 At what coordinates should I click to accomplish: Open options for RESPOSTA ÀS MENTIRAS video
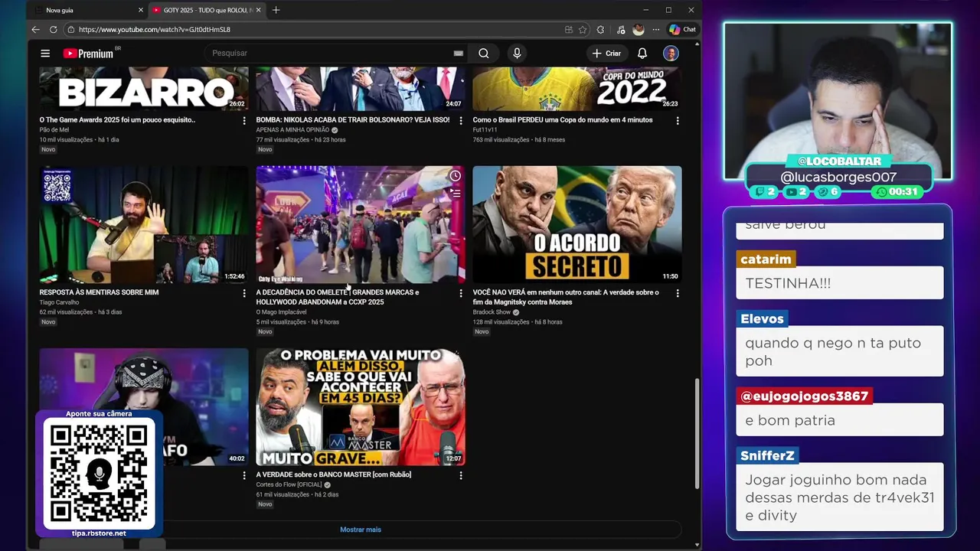click(244, 293)
